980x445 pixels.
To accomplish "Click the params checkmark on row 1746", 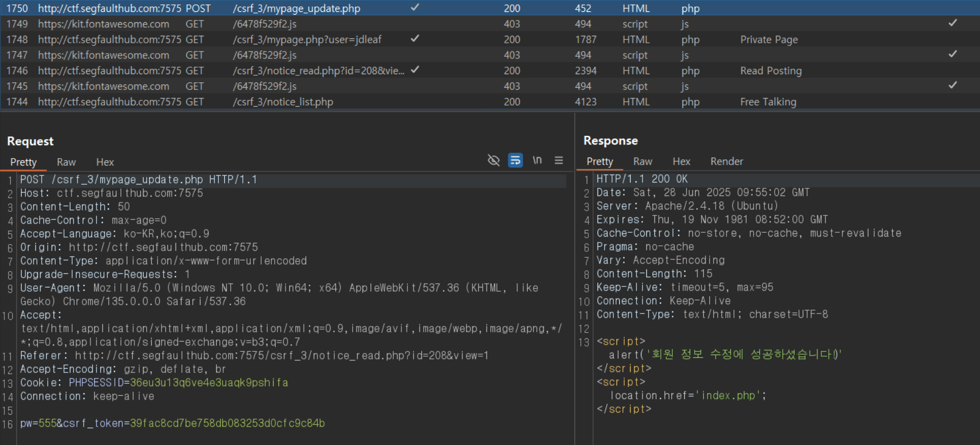I will click(414, 70).
